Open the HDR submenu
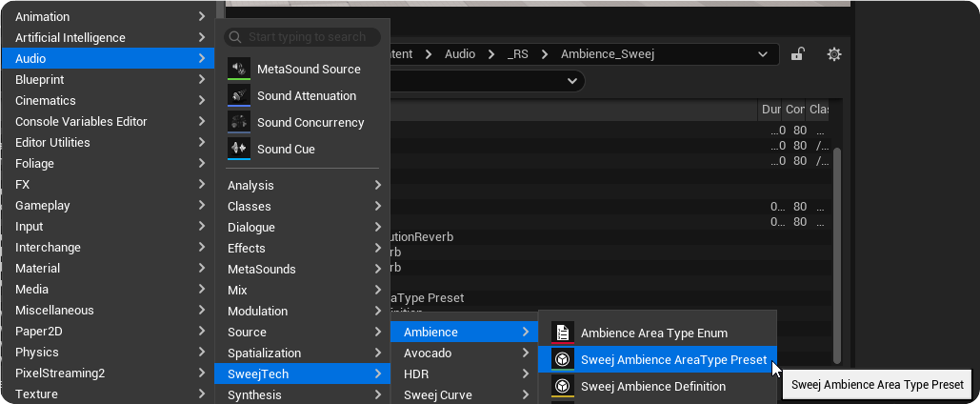 [465, 374]
